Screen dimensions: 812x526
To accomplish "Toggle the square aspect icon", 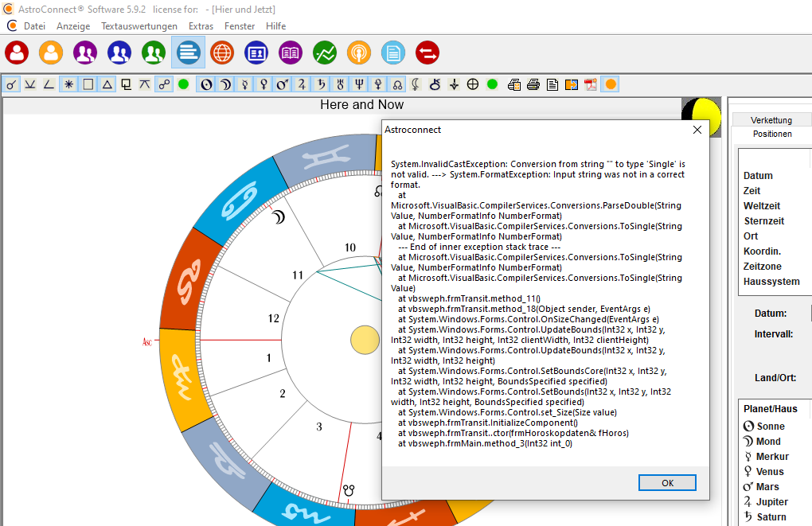I will [x=88, y=84].
